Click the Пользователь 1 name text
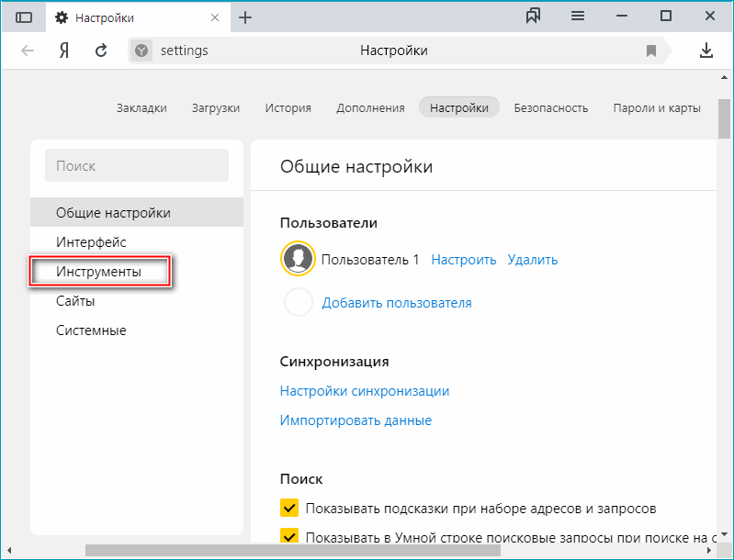The height and width of the screenshot is (560, 734). point(370,260)
